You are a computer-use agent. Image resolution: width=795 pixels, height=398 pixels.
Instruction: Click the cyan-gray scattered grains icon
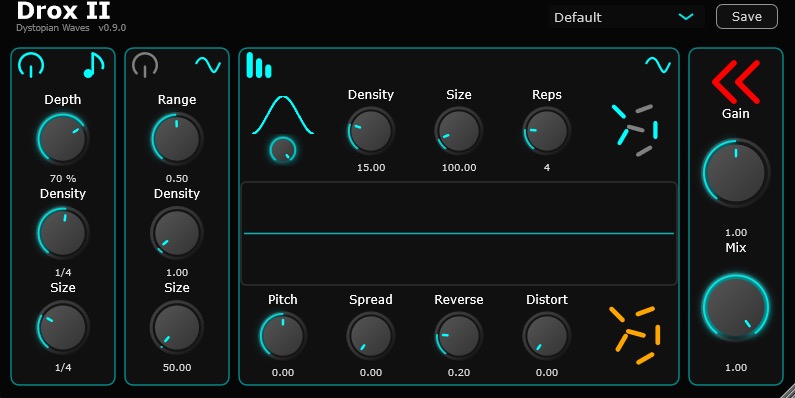point(635,130)
